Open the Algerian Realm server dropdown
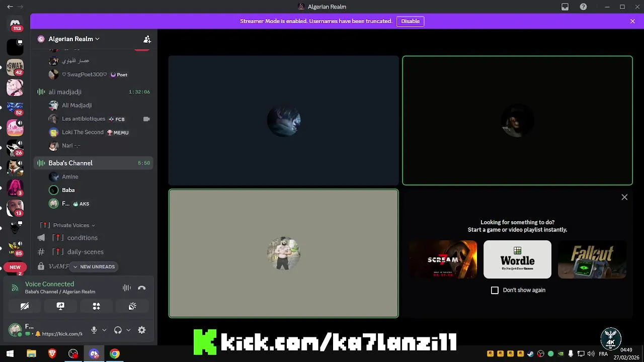 [74, 39]
